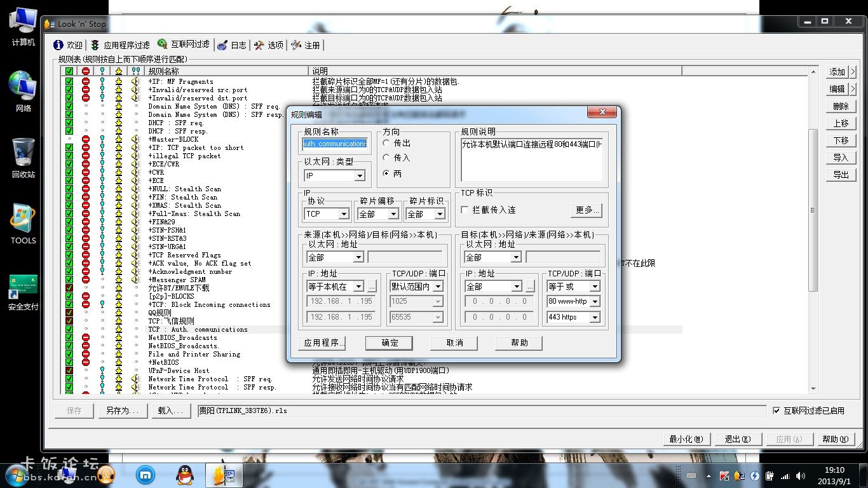Open the 碎片偏移 dropdown

click(x=393, y=214)
